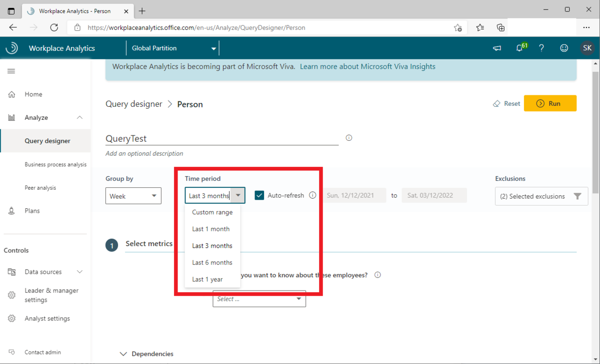Screen dimensions: 600x364
Task: Open a new browser tab
Action: [142, 10]
